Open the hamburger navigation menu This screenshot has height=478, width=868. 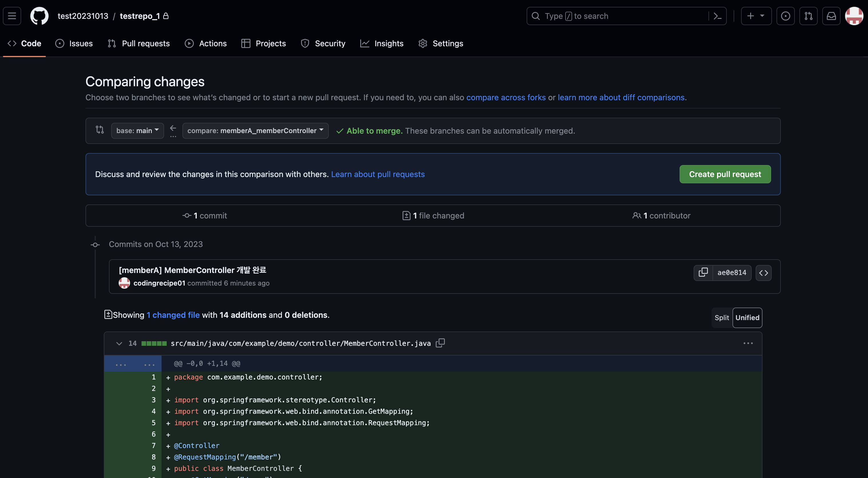pos(12,16)
